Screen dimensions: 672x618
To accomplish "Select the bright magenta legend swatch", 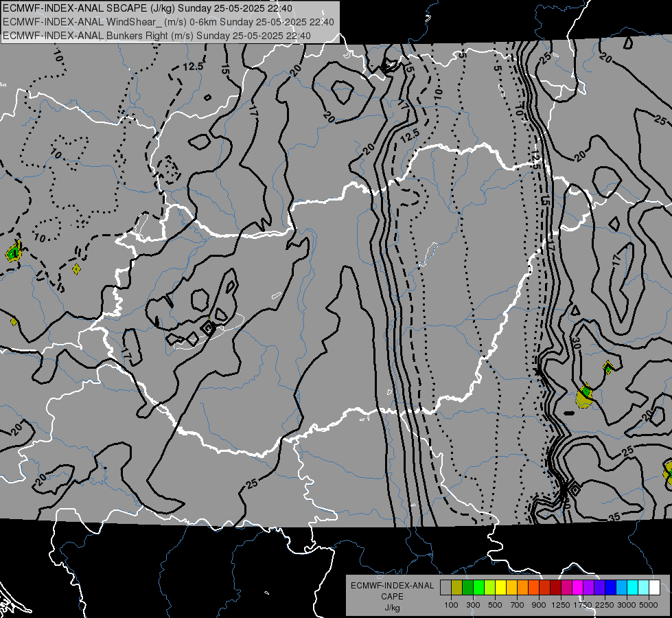I will tap(577, 588).
